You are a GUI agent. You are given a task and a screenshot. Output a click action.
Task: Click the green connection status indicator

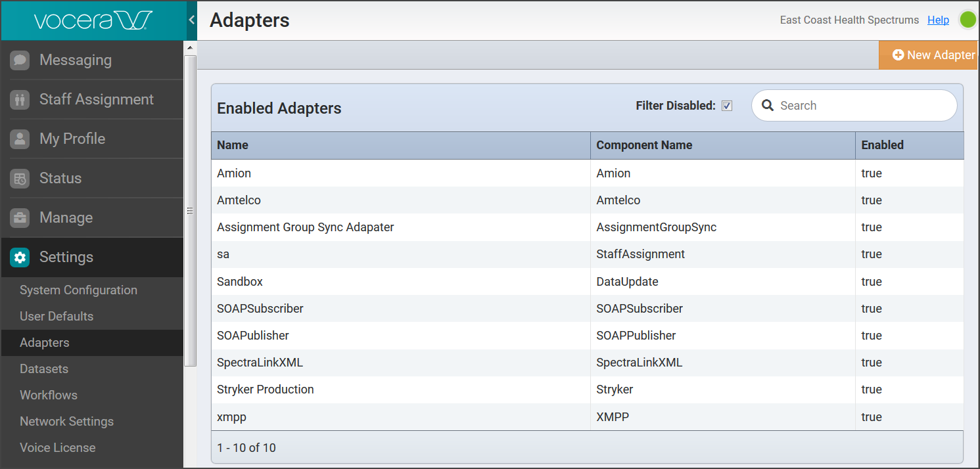(968, 20)
